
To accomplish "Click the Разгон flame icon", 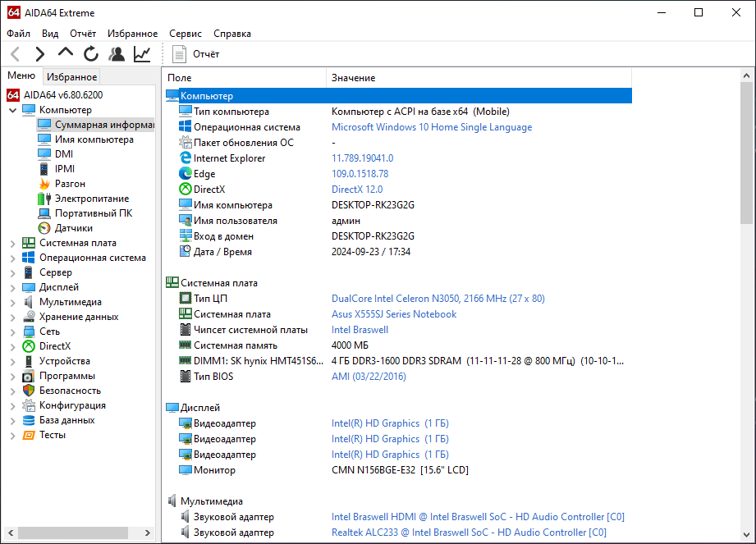I will coord(44,184).
